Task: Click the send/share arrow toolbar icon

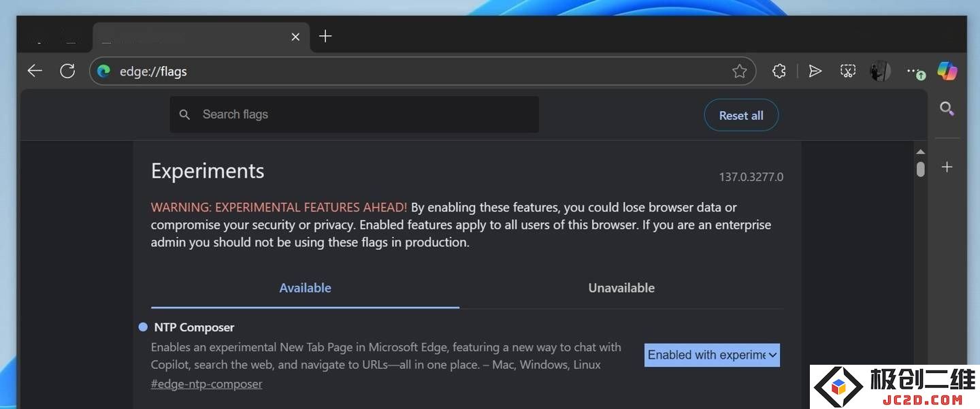Action: [815, 71]
